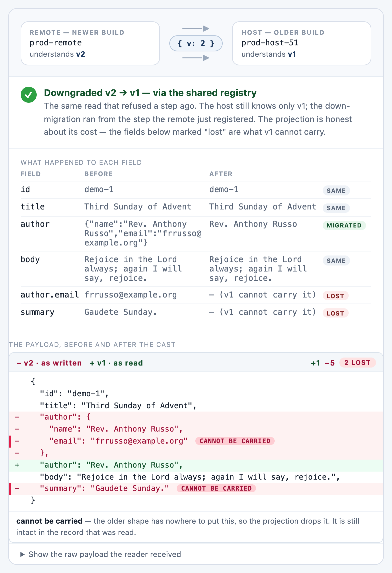The height and width of the screenshot is (573, 392).
Task: Click "CANNOT BE CARRIED" tag on the email line
Action: click(235, 441)
